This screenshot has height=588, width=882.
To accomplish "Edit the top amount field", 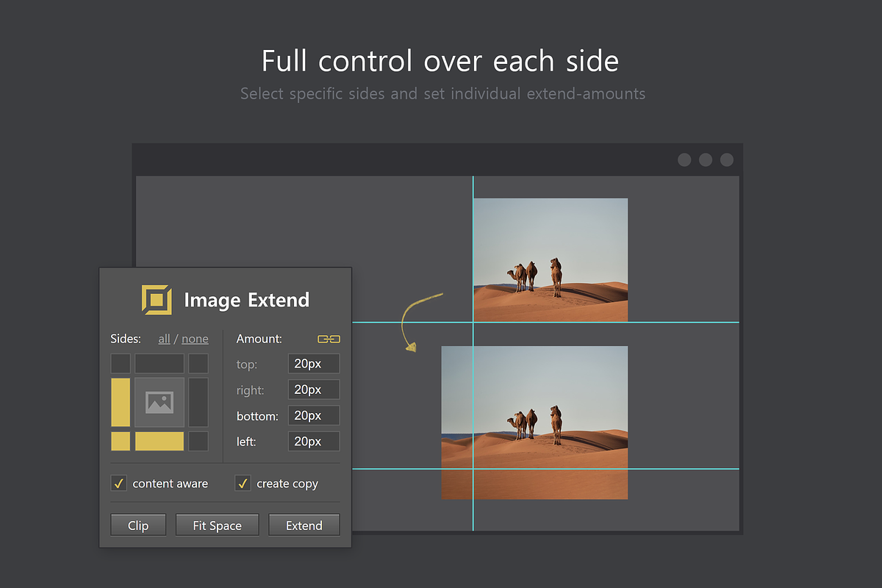I will [x=314, y=364].
